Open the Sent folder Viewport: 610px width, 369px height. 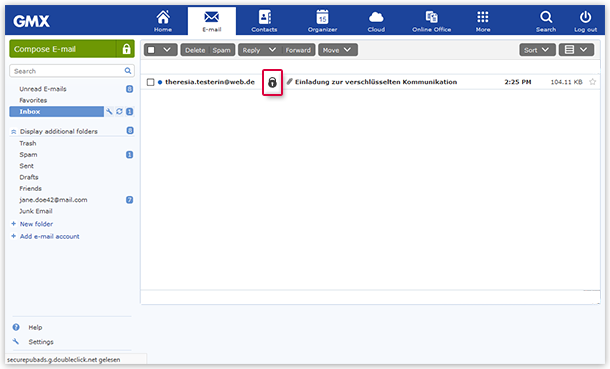coord(26,166)
